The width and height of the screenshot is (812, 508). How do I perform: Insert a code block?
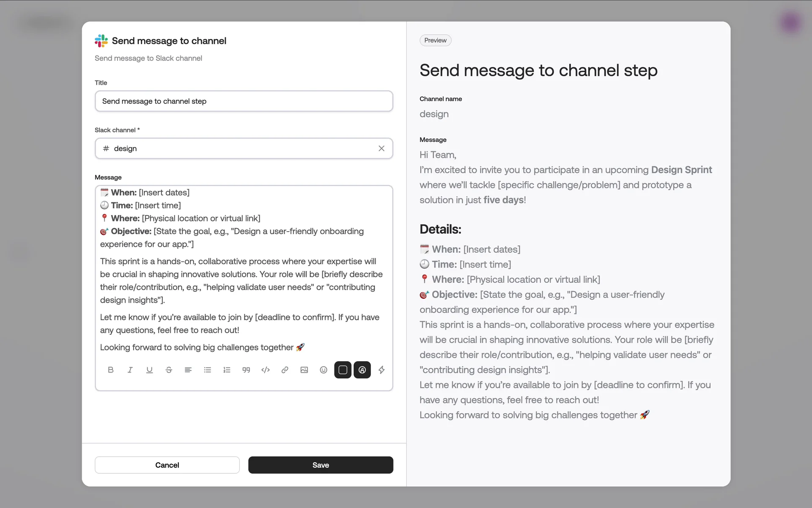click(x=266, y=370)
